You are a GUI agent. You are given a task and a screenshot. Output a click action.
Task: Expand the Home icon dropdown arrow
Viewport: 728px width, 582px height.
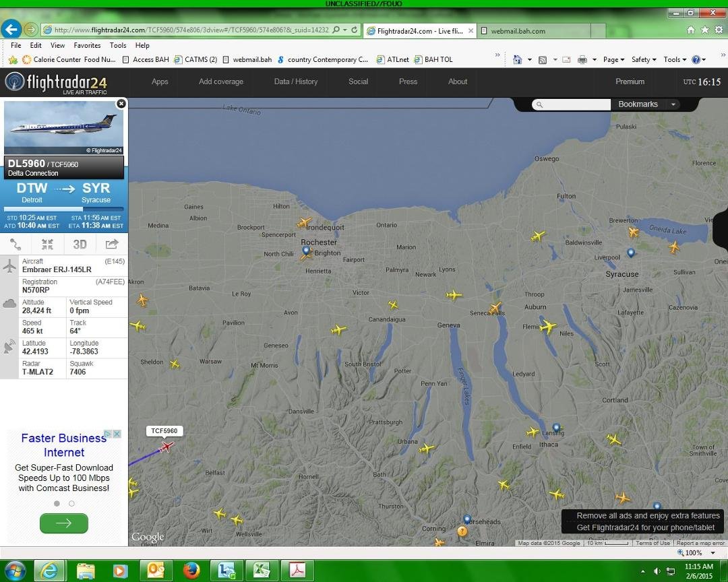coord(529,59)
